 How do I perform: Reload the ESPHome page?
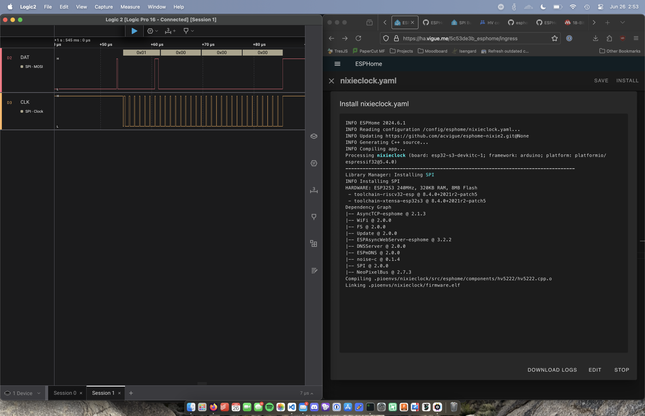358,38
